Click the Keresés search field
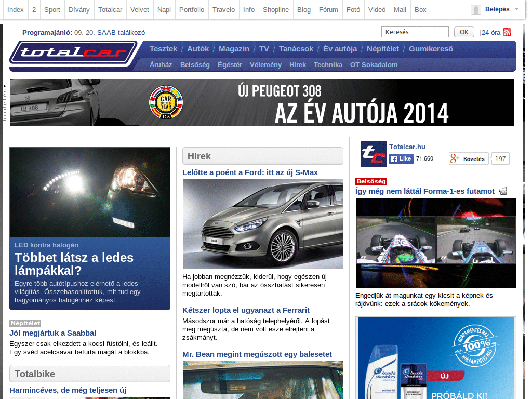The image size is (532, 399). (415, 32)
